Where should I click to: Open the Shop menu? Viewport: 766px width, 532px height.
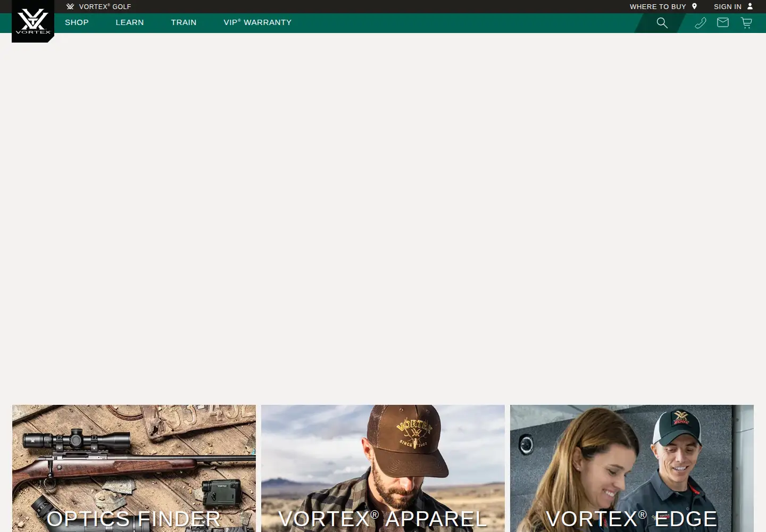coord(77,22)
